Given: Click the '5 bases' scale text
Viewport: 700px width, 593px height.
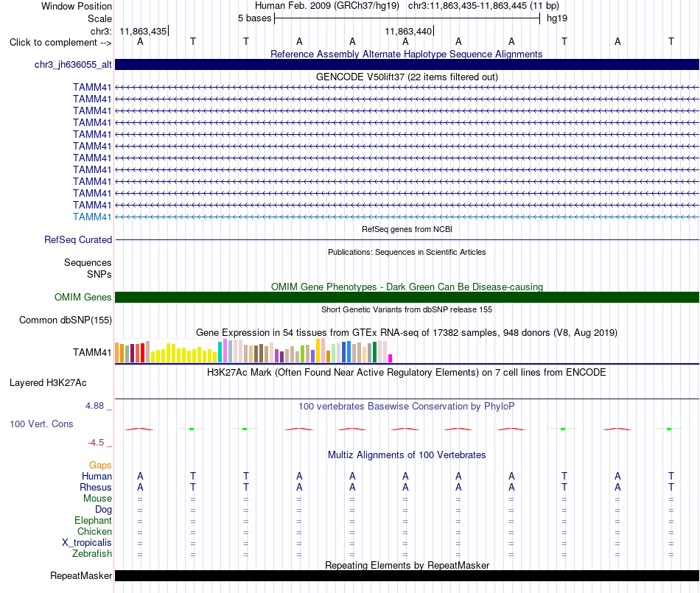Looking at the screenshot, I should coord(254,18).
